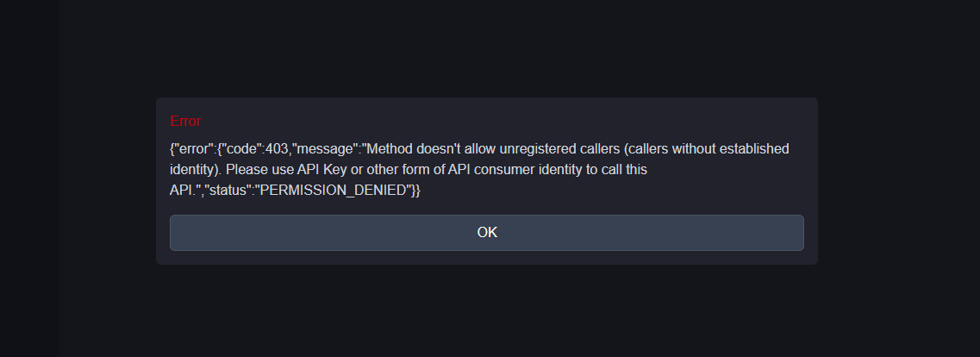Click 'Please use' in the error message

[255, 170]
